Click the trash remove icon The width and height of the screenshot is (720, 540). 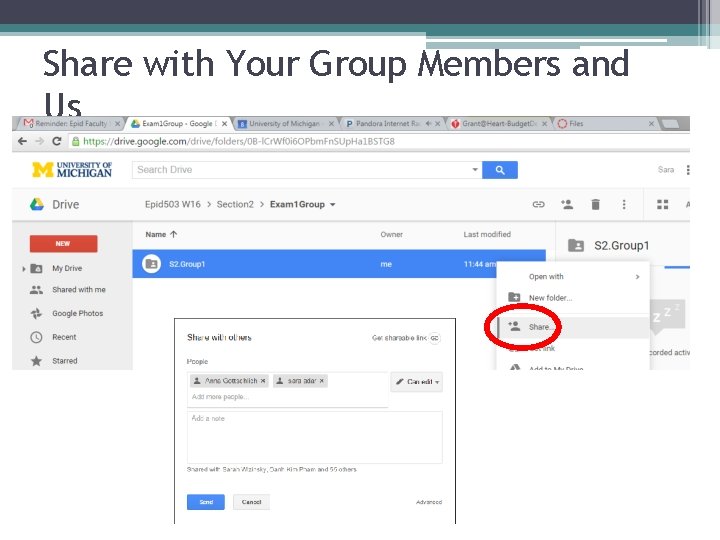point(596,204)
